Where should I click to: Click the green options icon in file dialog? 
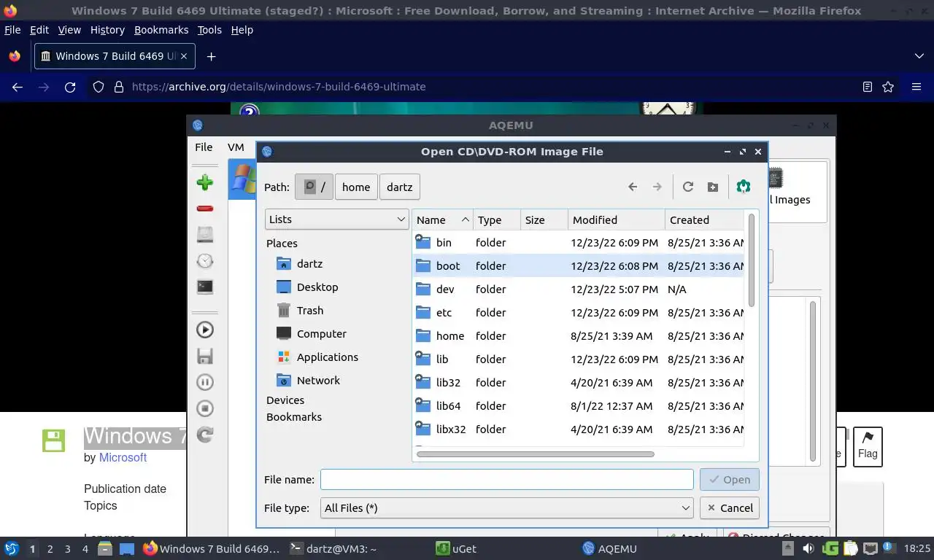coord(744,187)
